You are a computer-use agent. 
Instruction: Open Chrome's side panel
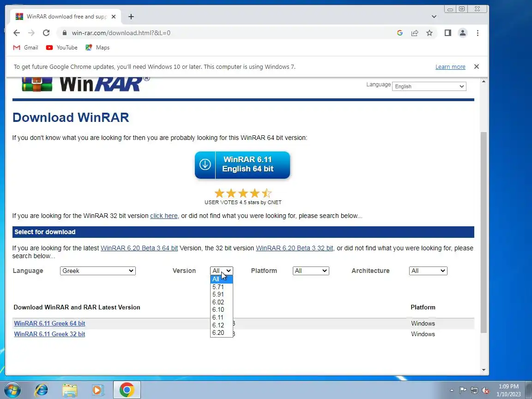[x=448, y=33]
